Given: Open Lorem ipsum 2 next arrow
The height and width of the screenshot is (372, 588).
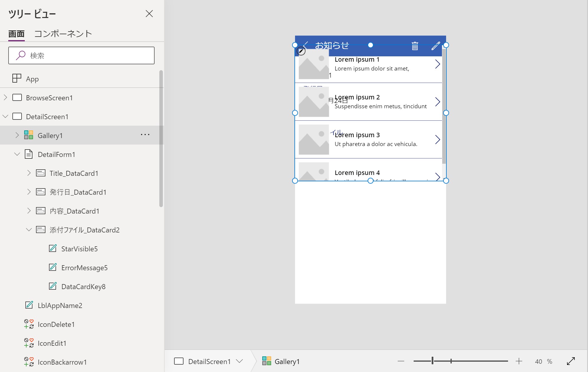Looking at the screenshot, I should coord(438,102).
